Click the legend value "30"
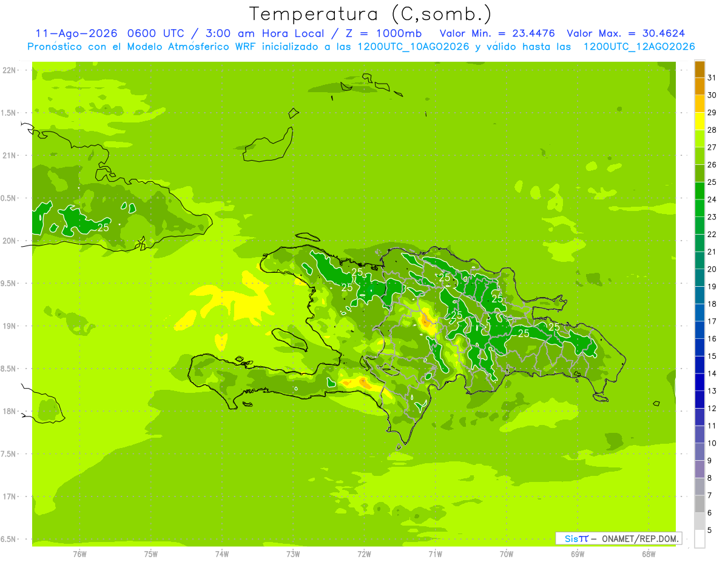This screenshot has width=728, height=562. click(712, 95)
